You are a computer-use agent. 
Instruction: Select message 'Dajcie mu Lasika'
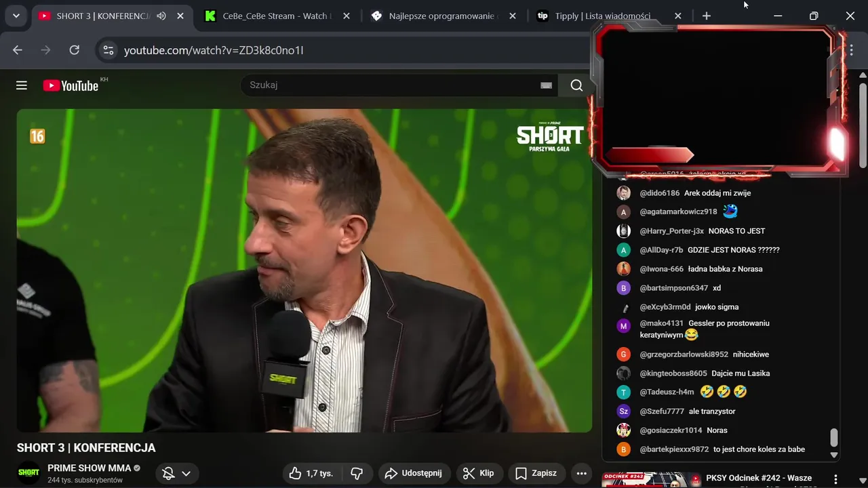pyautogui.click(x=741, y=373)
